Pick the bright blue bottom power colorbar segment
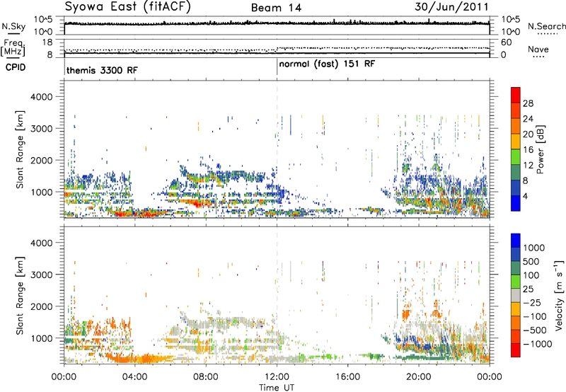 tap(516, 203)
